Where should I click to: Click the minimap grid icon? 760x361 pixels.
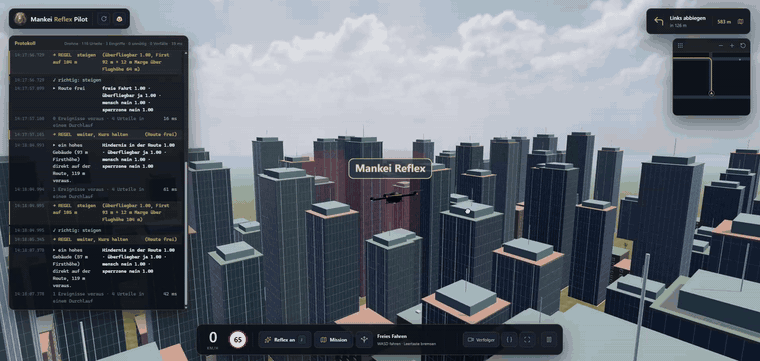tap(681, 46)
